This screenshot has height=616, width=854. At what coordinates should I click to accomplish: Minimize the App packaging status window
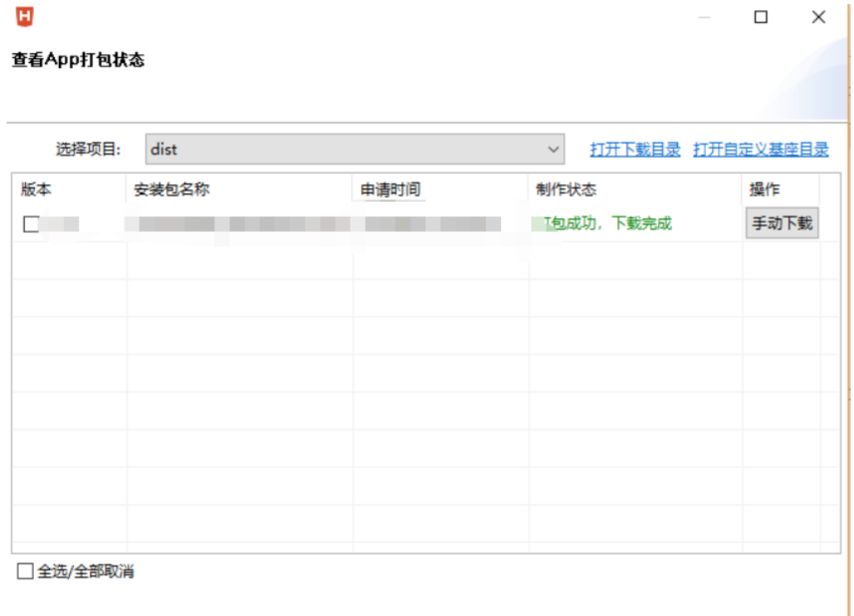pyautogui.click(x=704, y=17)
